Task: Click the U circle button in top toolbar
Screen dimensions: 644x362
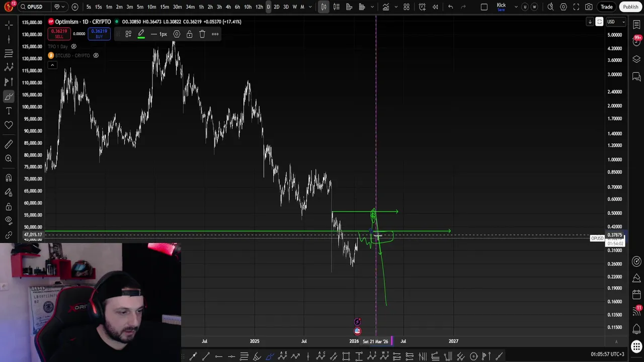Action: click(x=525, y=7)
